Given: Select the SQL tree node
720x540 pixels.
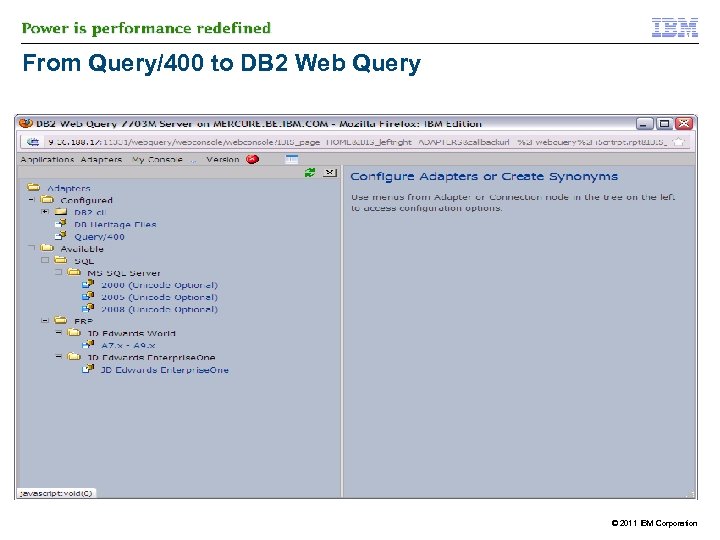Looking at the screenshot, I should click(84, 261).
